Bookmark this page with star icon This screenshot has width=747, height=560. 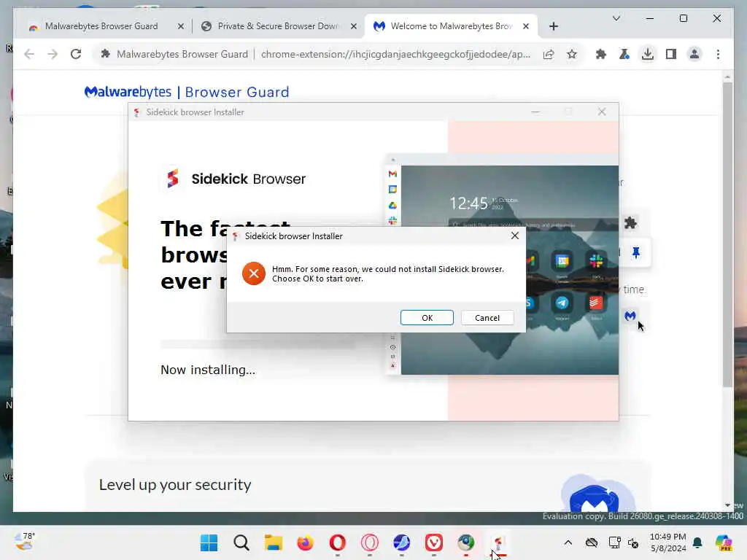572,54
